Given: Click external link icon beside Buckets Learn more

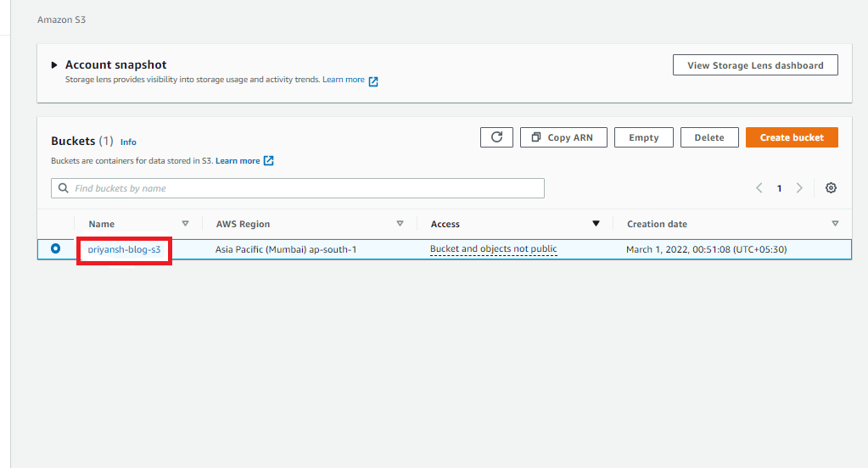Looking at the screenshot, I should coord(269,161).
